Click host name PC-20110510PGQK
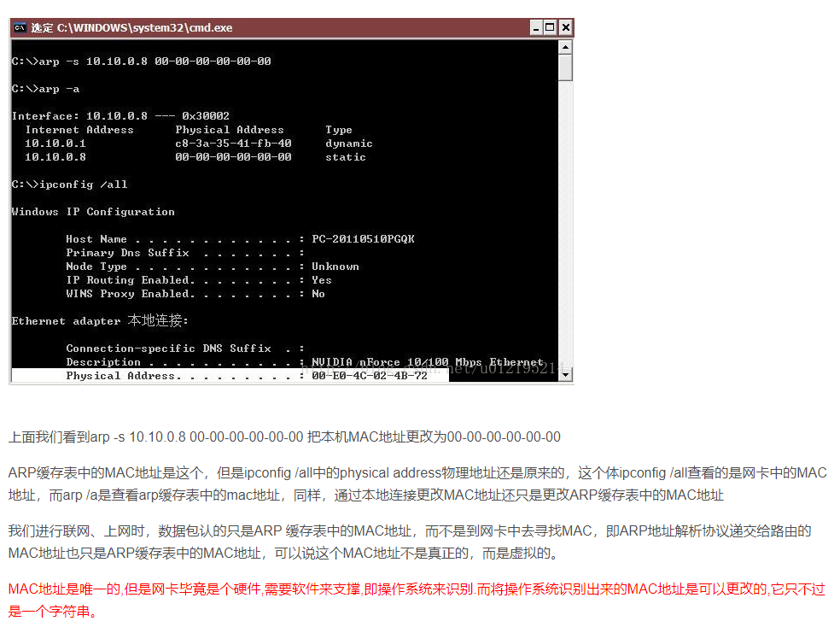This screenshot has height=627, width=840. [363, 239]
